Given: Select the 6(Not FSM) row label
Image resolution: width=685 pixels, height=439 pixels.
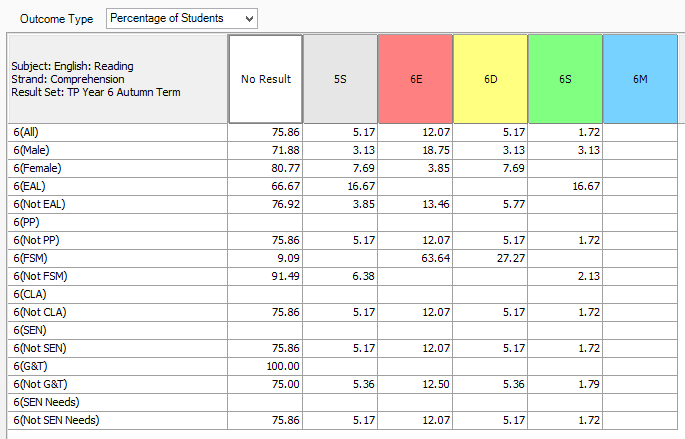Looking at the screenshot, I should (x=118, y=276).
